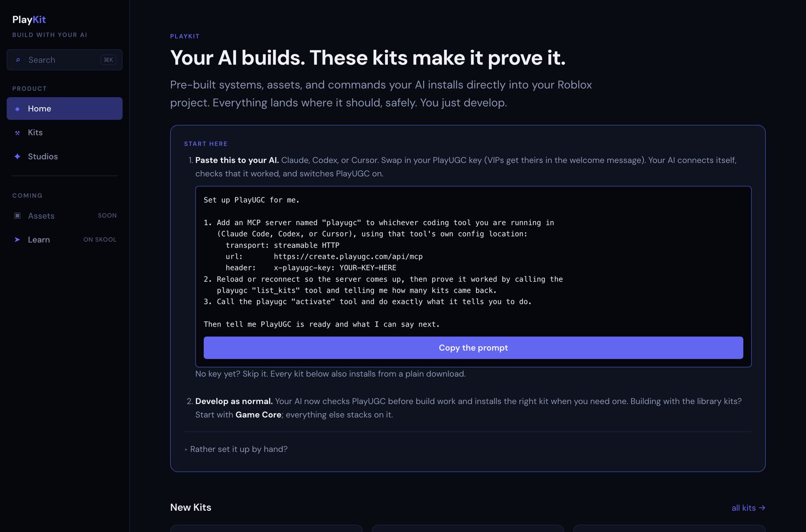Screen dimensions: 806x532
Task: Click the search magnifier icon
Action: pos(18,60)
